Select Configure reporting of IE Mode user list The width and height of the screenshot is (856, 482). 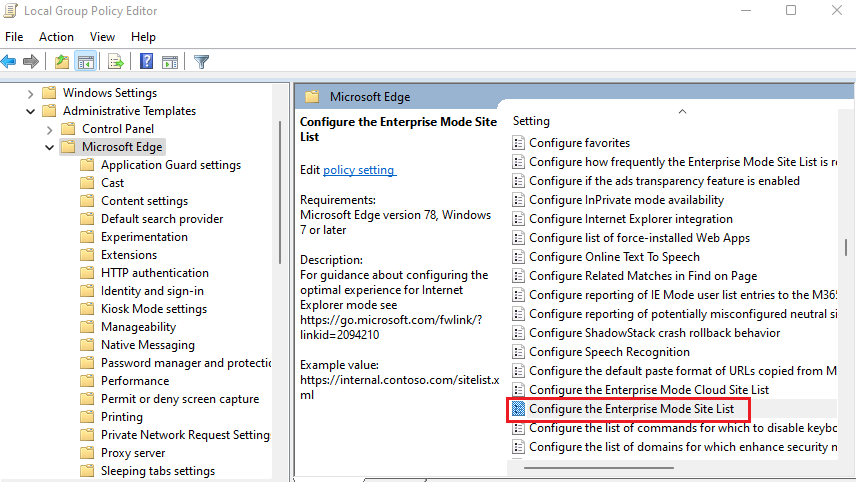683,295
